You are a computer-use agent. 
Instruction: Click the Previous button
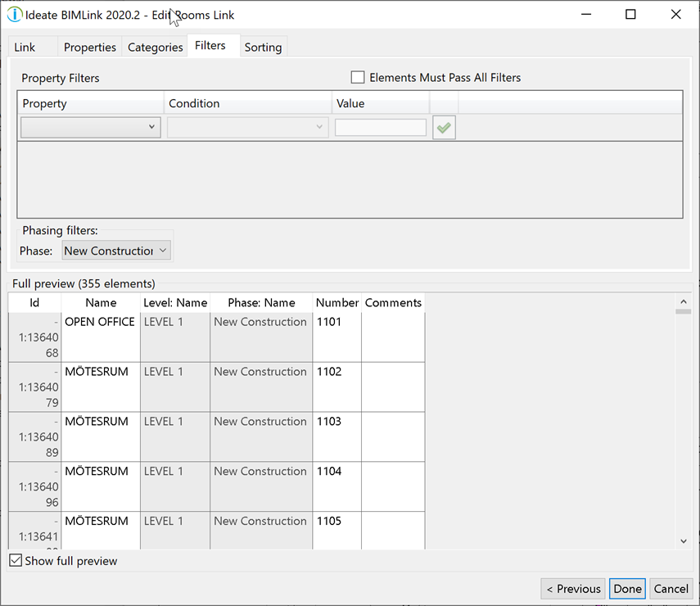coord(573,589)
